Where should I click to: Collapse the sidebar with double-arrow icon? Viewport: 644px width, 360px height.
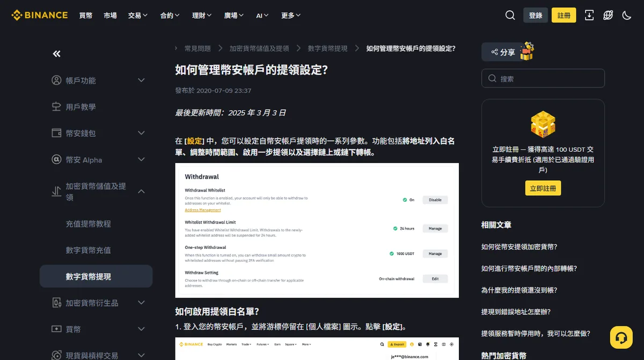[57, 54]
